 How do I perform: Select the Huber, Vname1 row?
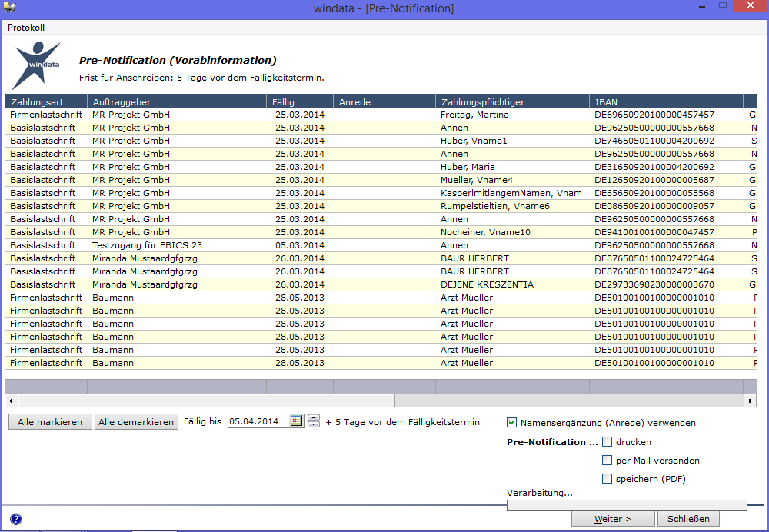(x=381, y=141)
